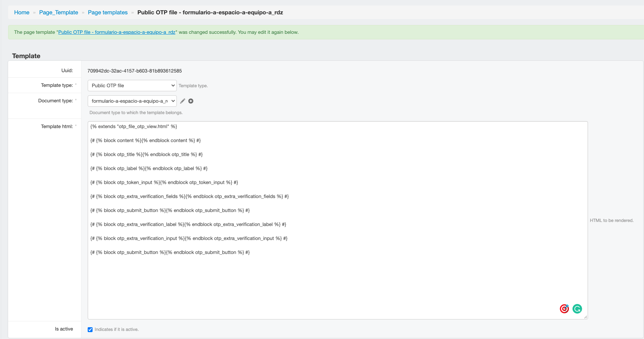Open the Template type dropdown
Screen dimensions: 644x339
tap(132, 86)
